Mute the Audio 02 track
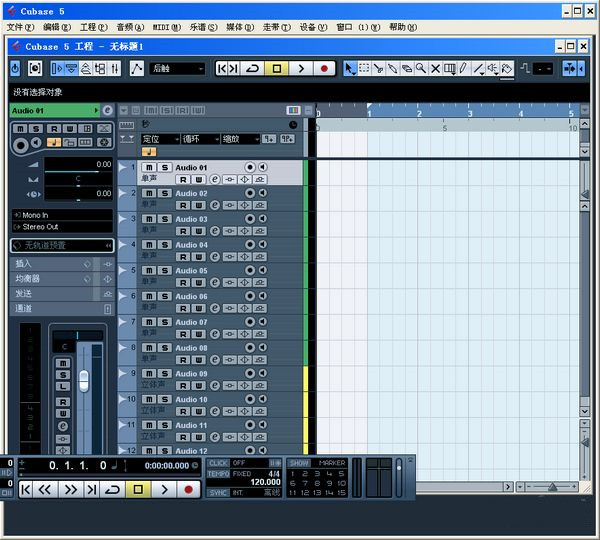600x540 pixels. click(x=148, y=193)
